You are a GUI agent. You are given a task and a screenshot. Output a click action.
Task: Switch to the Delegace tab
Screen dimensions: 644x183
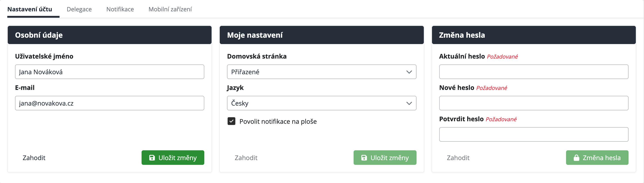pos(79,9)
